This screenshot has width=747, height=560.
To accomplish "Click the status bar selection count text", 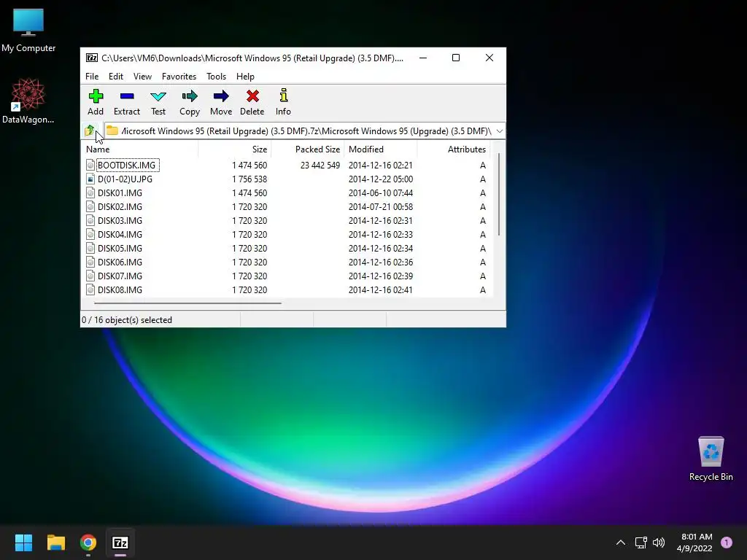I will [127, 320].
